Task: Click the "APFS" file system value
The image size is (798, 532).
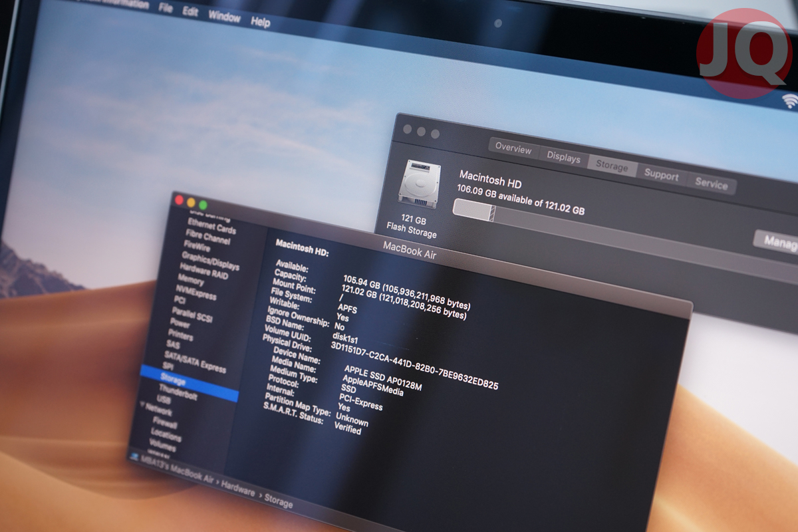Action: point(347,309)
